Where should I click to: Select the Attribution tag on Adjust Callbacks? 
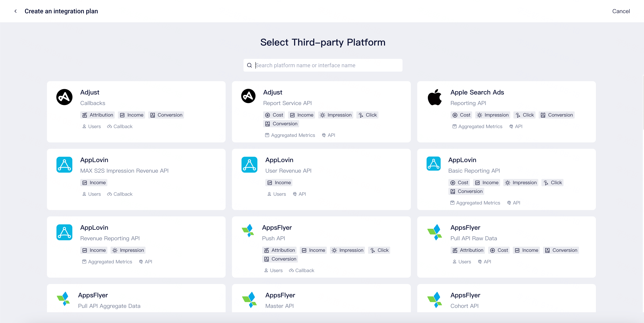pos(97,115)
